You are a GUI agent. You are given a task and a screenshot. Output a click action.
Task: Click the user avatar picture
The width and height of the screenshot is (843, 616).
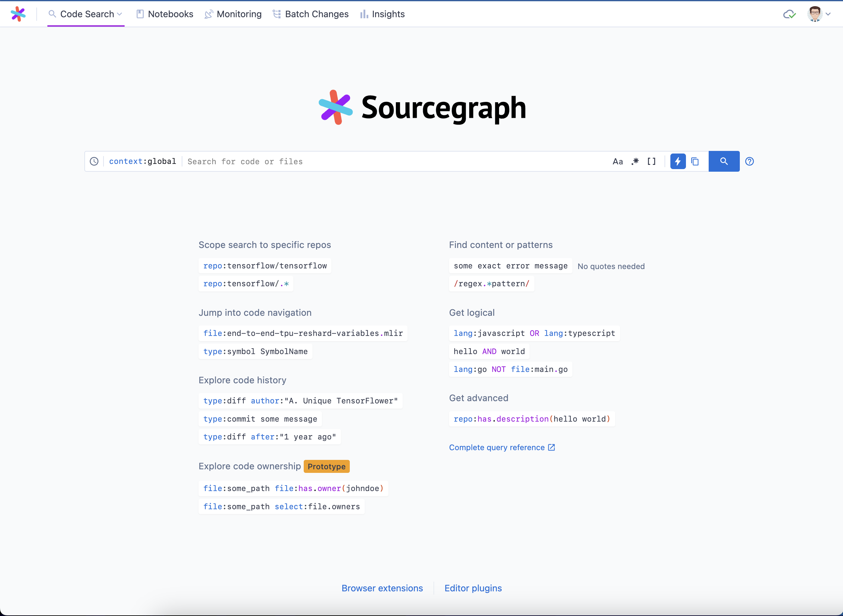tap(815, 14)
